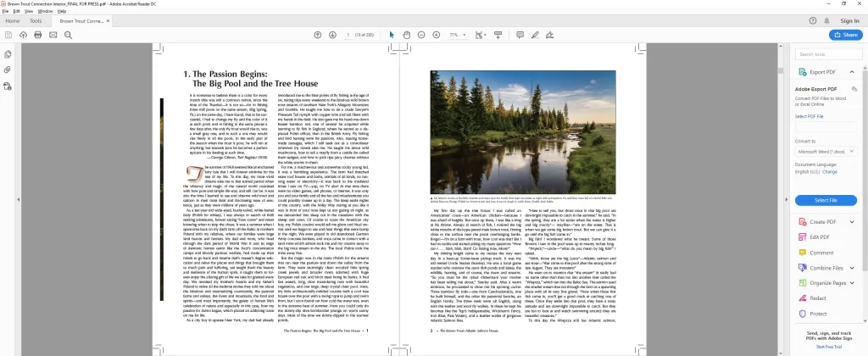
Task: Open the Sign document tool
Action: tap(549, 35)
